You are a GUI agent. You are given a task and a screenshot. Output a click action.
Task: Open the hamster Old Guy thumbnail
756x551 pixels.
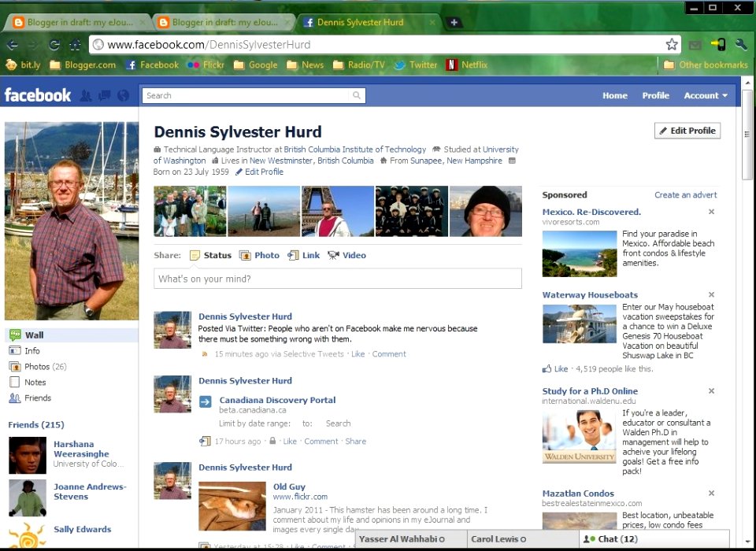tap(232, 506)
